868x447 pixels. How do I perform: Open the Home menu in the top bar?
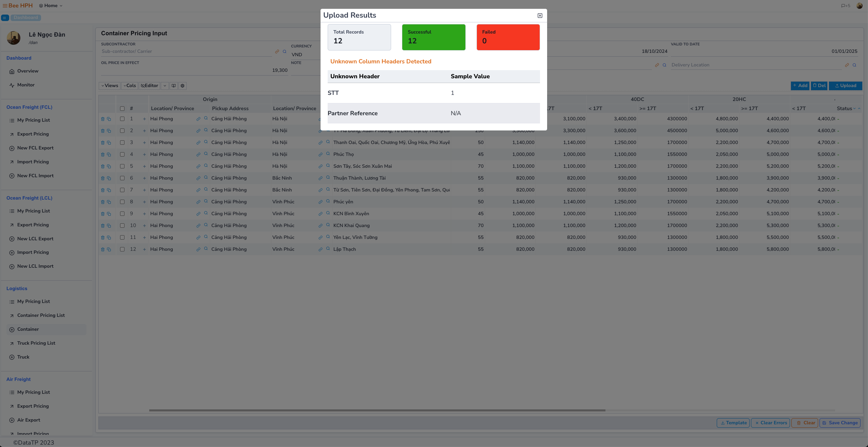tap(51, 5)
